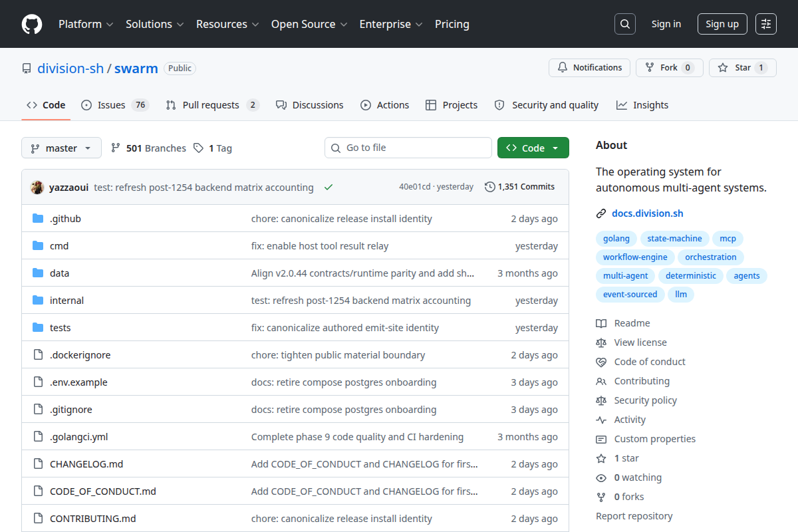Click the eye icon beside 0 watching
The image size is (798, 532).
(601, 477)
